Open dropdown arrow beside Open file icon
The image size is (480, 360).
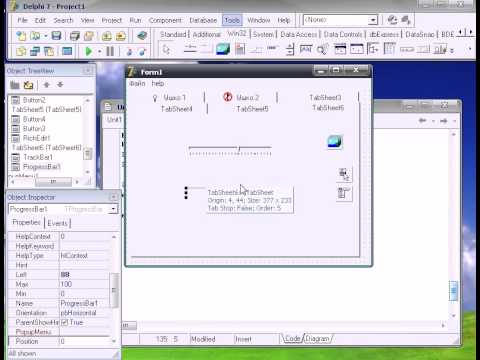[46, 36]
